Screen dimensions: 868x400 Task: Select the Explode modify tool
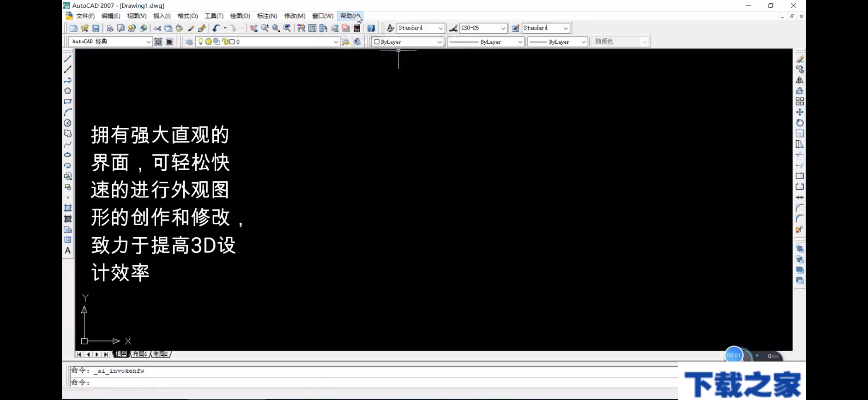(800, 229)
